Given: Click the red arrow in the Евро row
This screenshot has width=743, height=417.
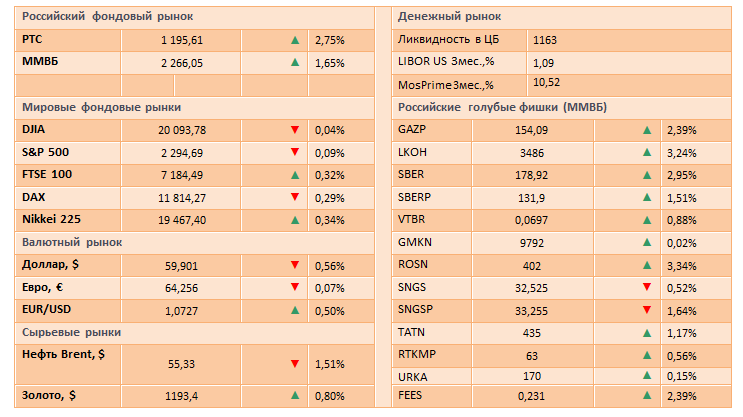Looking at the screenshot, I should 295,288.
